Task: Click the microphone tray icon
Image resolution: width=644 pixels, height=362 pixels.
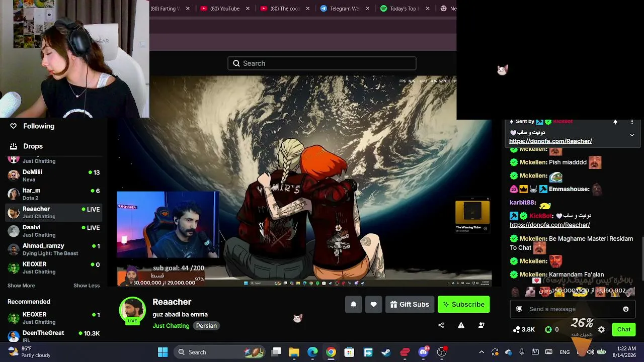Action: pos(522,352)
